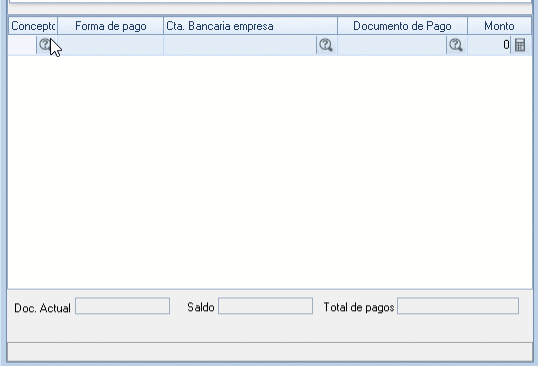Focus the Cta. Bancaria empresa cell
The image size is (538, 366).
(240, 45)
